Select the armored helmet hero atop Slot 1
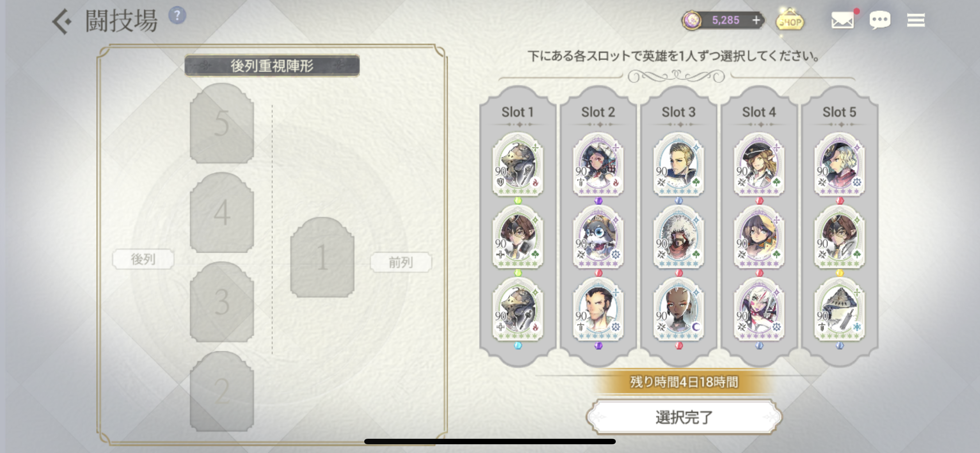980x453 pixels. coord(517,165)
